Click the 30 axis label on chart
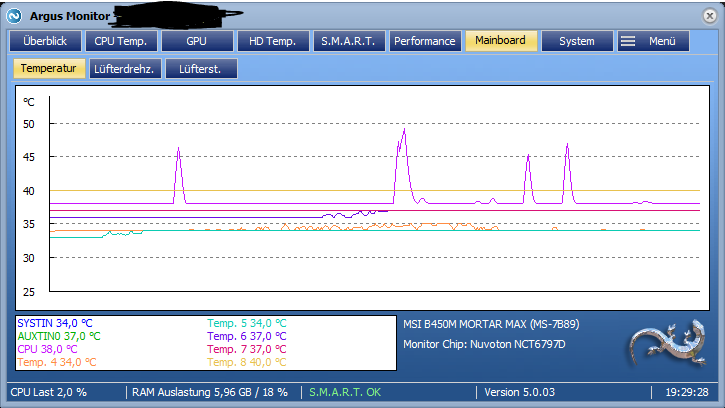Viewport: 725px width, 408px height. [x=29, y=258]
